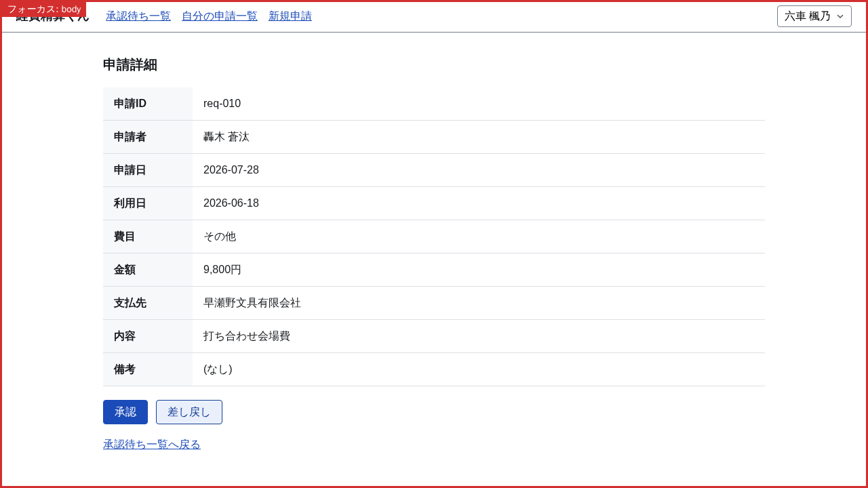This screenshot has width=868, height=488.
Task: Click the 備考 row label
Action: coord(125,369)
